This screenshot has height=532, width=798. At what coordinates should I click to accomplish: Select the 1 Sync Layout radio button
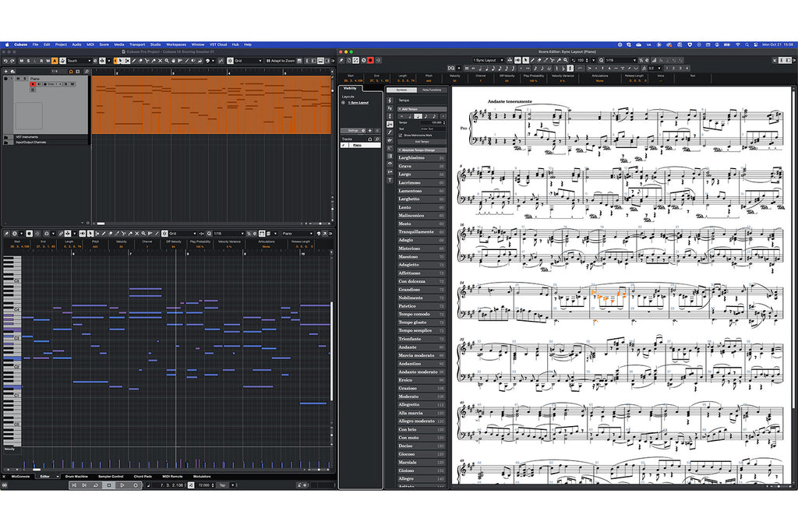(x=343, y=102)
